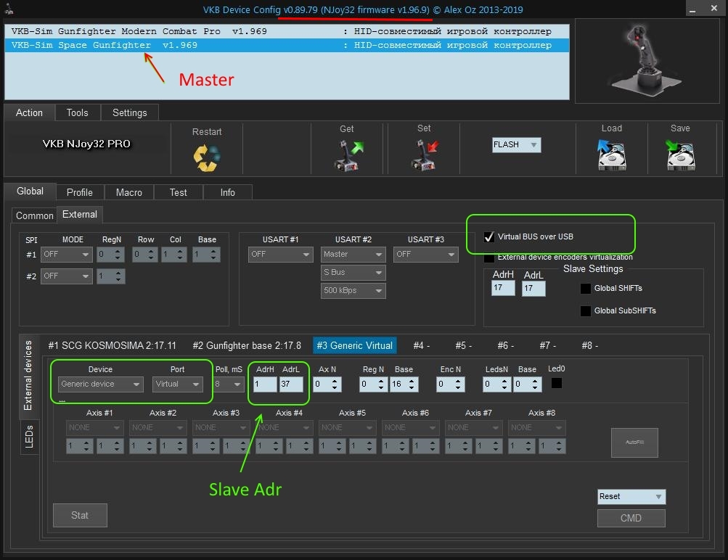Open the FLASH storage dropdown
728x560 pixels.
[516, 144]
